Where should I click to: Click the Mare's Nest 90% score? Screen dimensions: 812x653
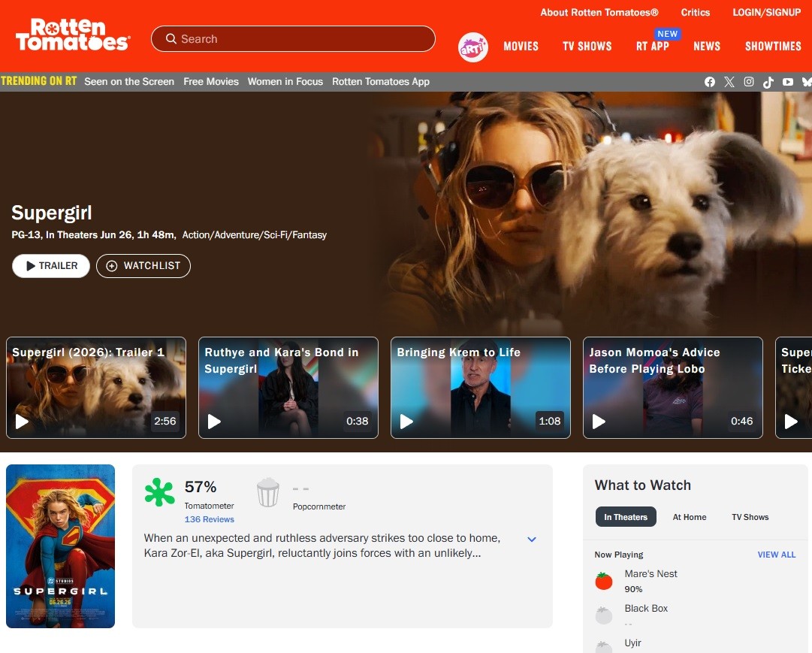[633, 589]
